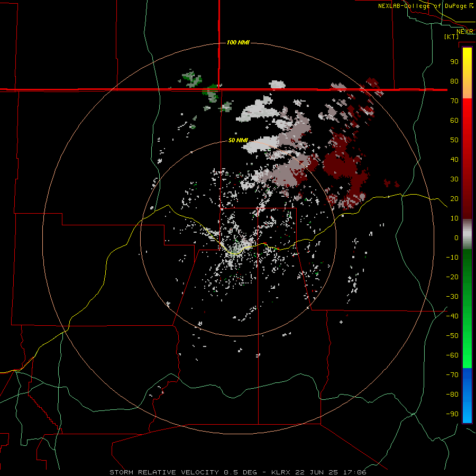This screenshot has height=476, width=476.
Task: Select the 70 value on velocity scale
Action: [454, 101]
